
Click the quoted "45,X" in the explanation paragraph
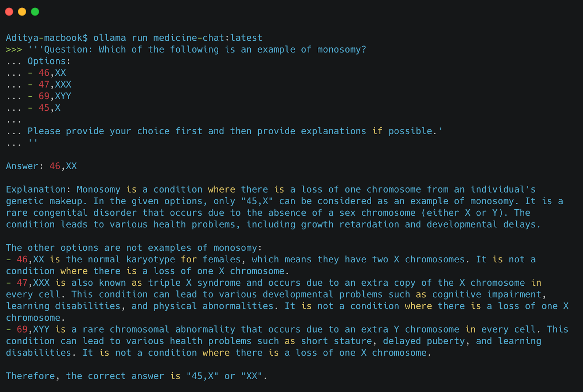click(x=257, y=201)
